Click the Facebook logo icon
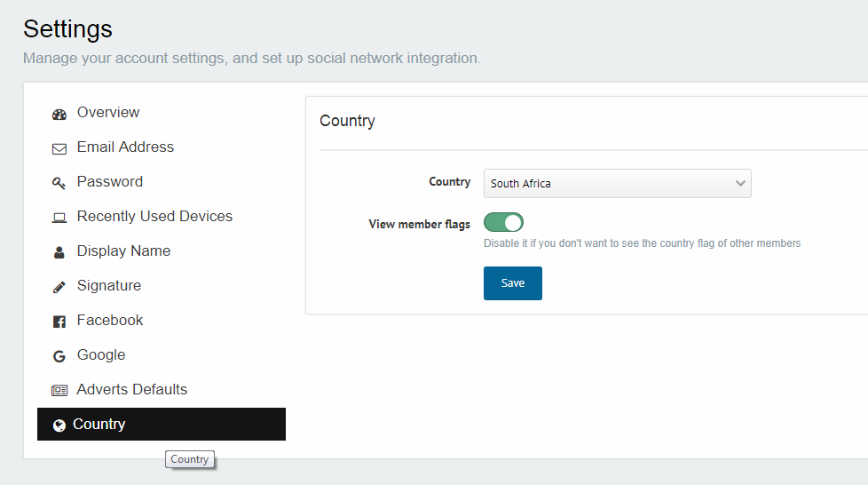Image resolution: width=868 pixels, height=485 pixels. click(x=59, y=322)
